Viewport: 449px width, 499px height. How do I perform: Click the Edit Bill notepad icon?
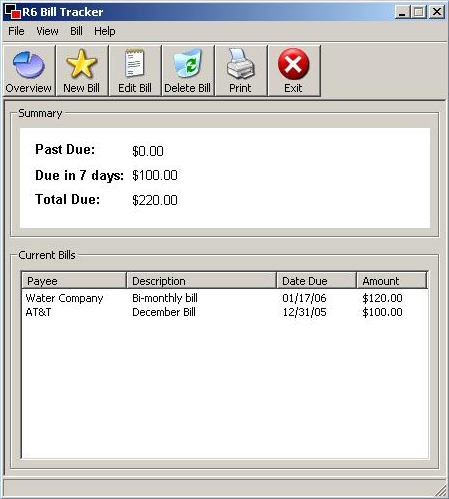(x=135, y=63)
